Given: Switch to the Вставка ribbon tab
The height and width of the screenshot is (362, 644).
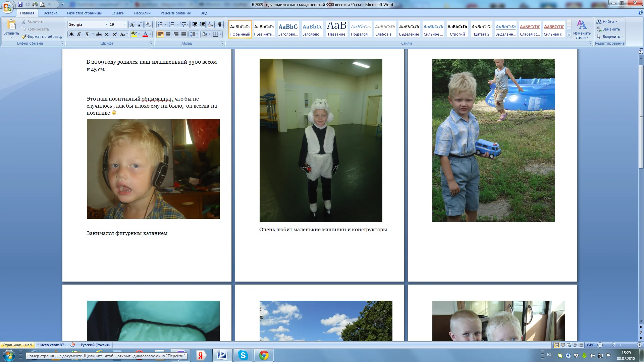Looking at the screenshot, I should click(x=50, y=13).
